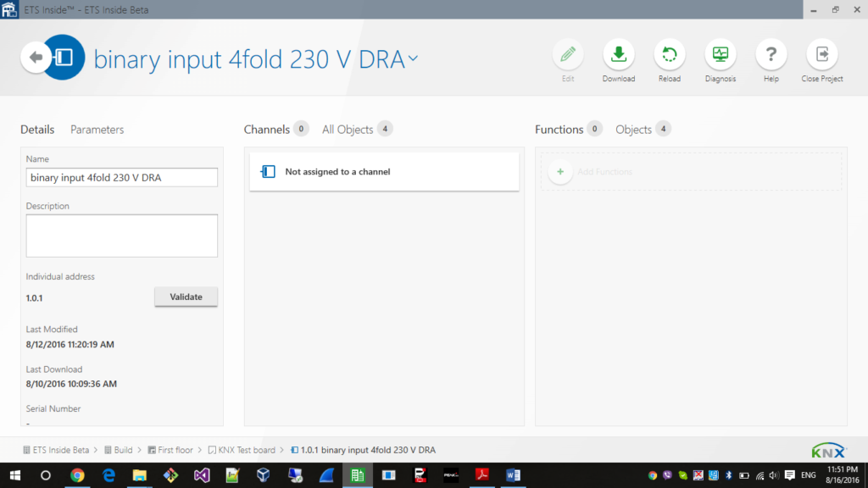Go to ETS Inside Beta breadcrumb

point(56,450)
